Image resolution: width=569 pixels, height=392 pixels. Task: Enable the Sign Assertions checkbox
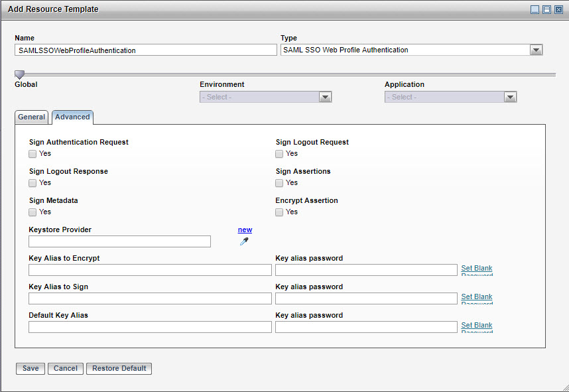(x=279, y=183)
